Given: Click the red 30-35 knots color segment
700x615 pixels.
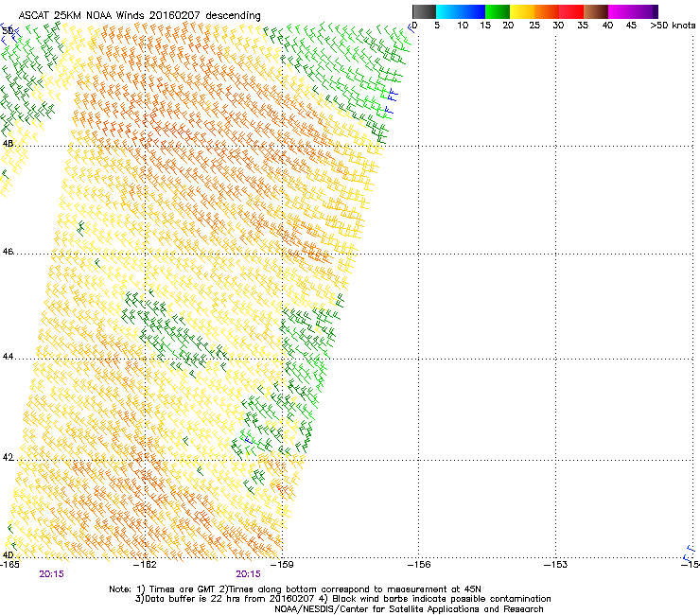Looking at the screenshot, I should coord(571,11).
